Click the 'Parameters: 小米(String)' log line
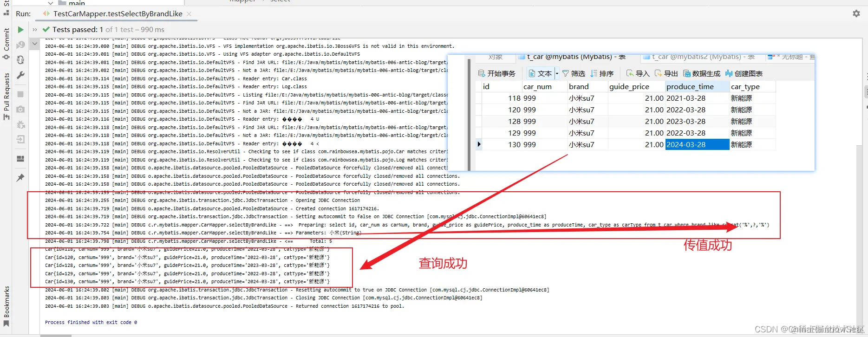This screenshot has height=337, width=868. tap(203, 233)
